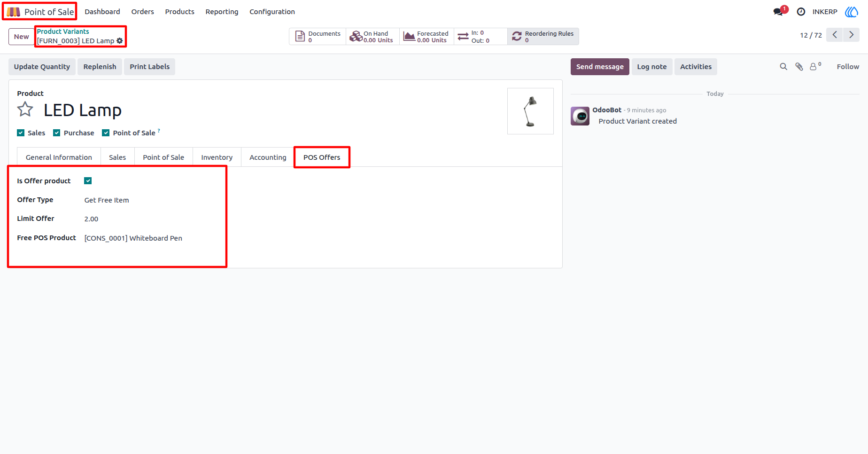Go to previous record arrow

pyautogui.click(x=835, y=35)
